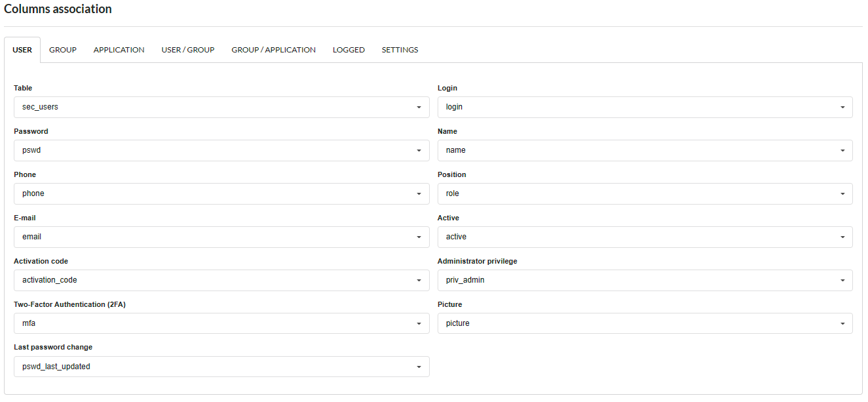Open the Activation code dropdown
Viewport: 868px width, 402px height.
[221, 280]
